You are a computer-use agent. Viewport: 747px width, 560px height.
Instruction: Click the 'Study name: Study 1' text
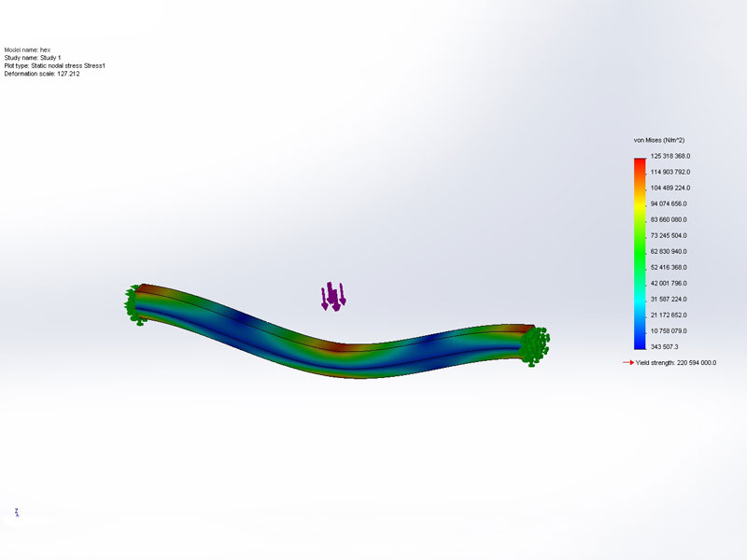click(x=33, y=58)
